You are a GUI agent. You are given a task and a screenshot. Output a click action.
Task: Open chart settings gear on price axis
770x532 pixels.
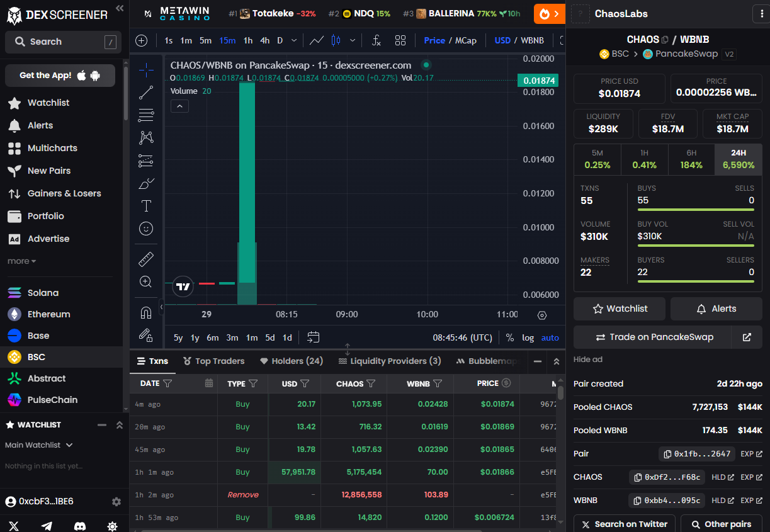(542, 315)
